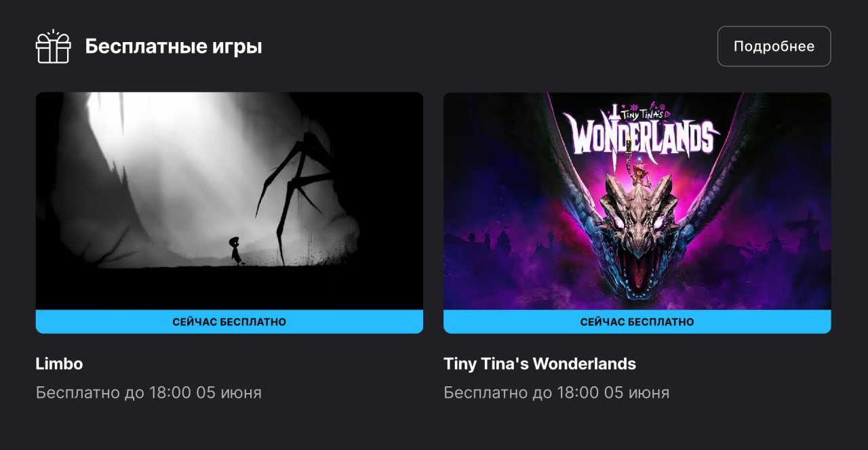
Task: Click the gift box icon
Action: [x=53, y=47]
